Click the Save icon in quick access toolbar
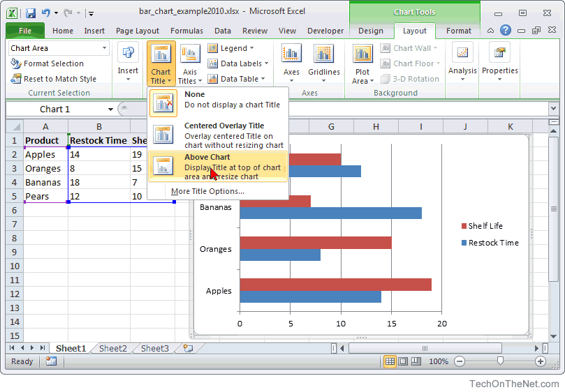The height and width of the screenshot is (392, 565). coord(31,13)
